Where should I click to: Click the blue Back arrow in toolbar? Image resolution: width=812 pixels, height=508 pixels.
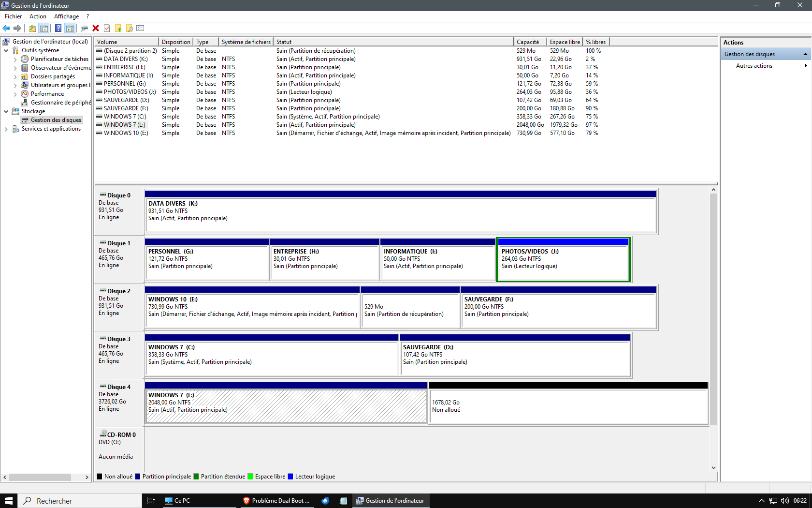click(x=6, y=28)
